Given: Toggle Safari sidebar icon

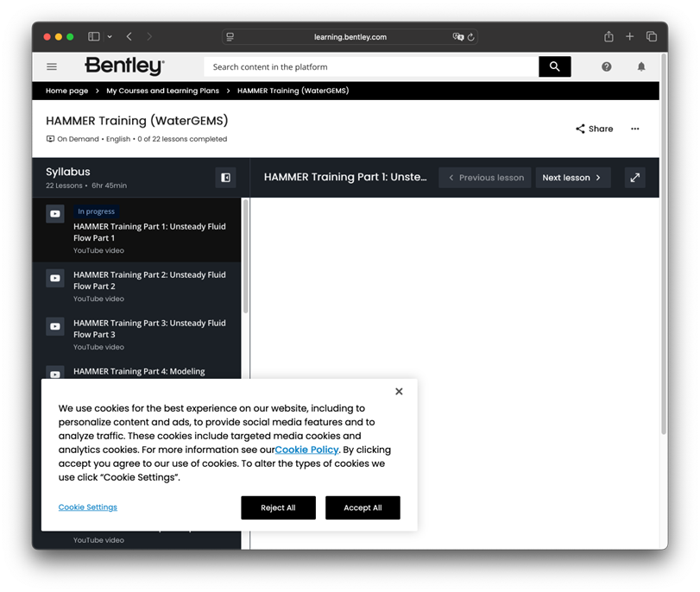Looking at the screenshot, I should [94, 36].
